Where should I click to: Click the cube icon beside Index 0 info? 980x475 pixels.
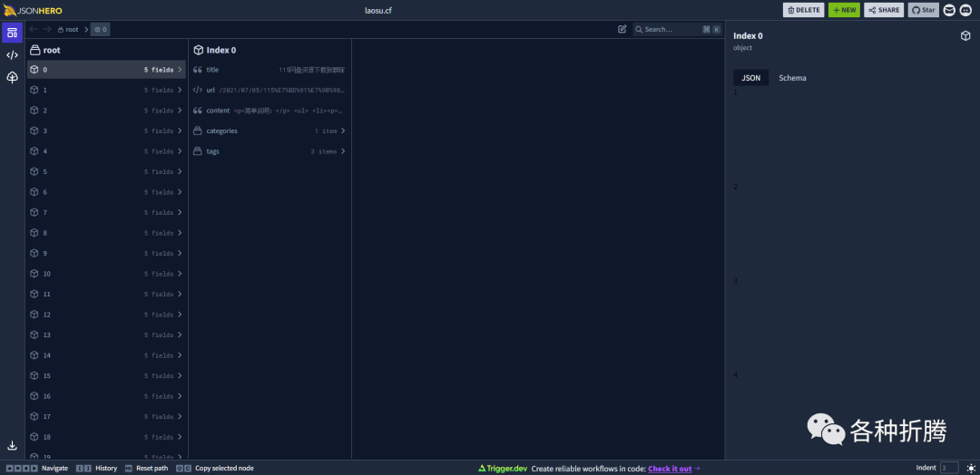965,36
